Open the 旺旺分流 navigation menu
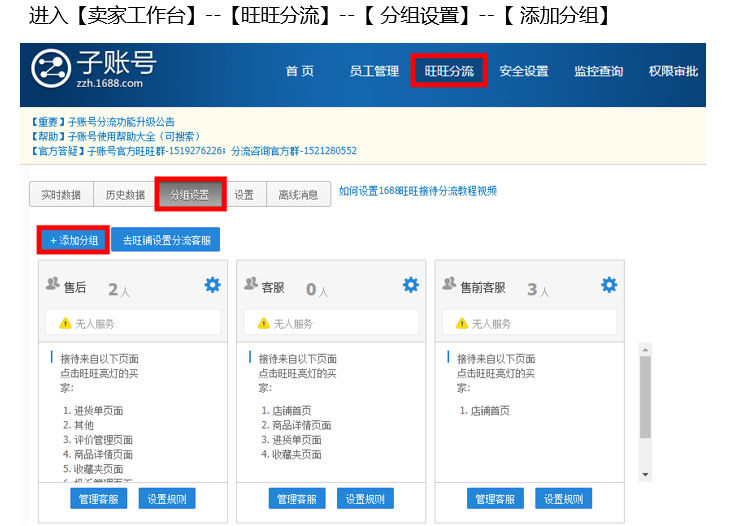The width and height of the screenshot is (753, 526). pos(449,71)
